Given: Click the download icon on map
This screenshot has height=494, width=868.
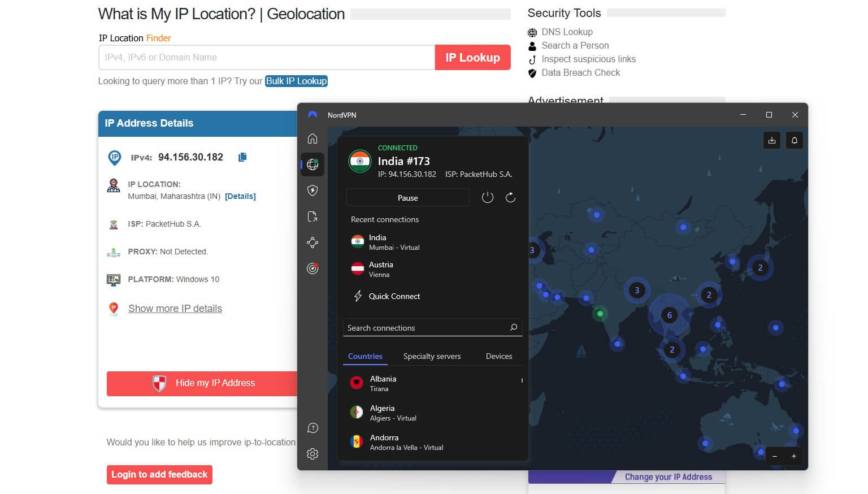Looking at the screenshot, I should [x=772, y=140].
